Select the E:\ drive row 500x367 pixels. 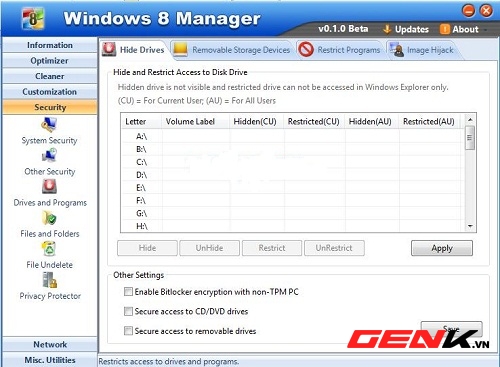pos(293,188)
